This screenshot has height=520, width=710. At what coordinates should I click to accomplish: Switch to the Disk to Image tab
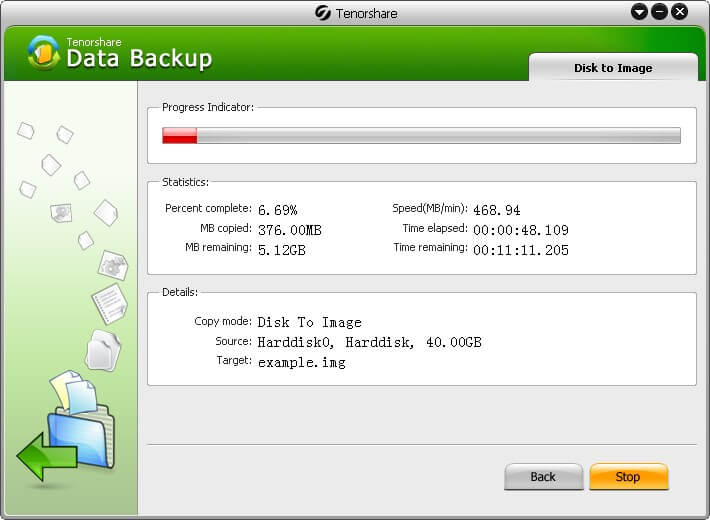[x=613, y=68]
